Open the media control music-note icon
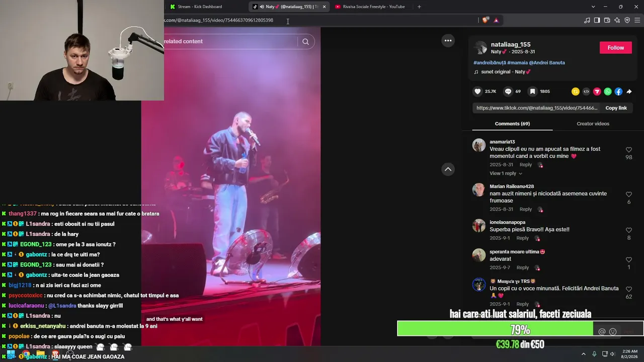The width and height of the screenshot is (644, 362). point(587,20)
